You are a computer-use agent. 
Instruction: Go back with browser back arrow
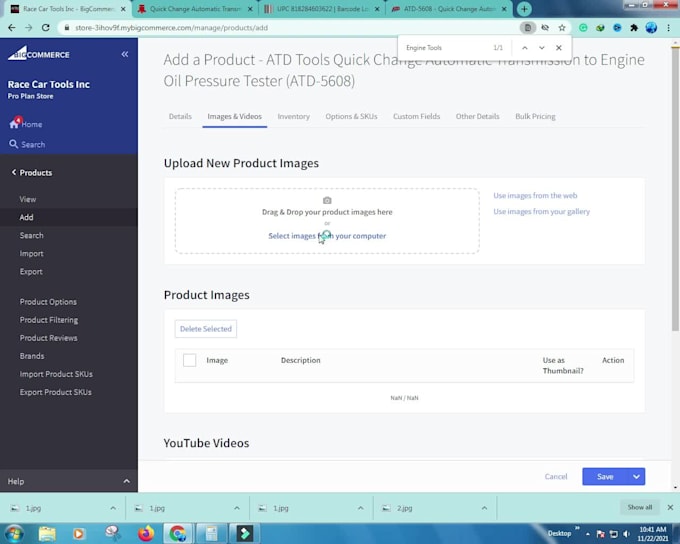click(x=12, y=28)
